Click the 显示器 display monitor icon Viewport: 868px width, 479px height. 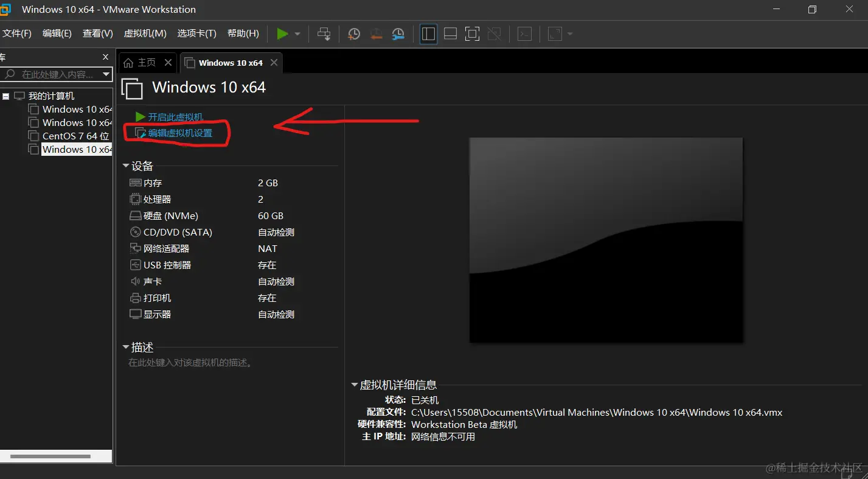tap(135, 314)
